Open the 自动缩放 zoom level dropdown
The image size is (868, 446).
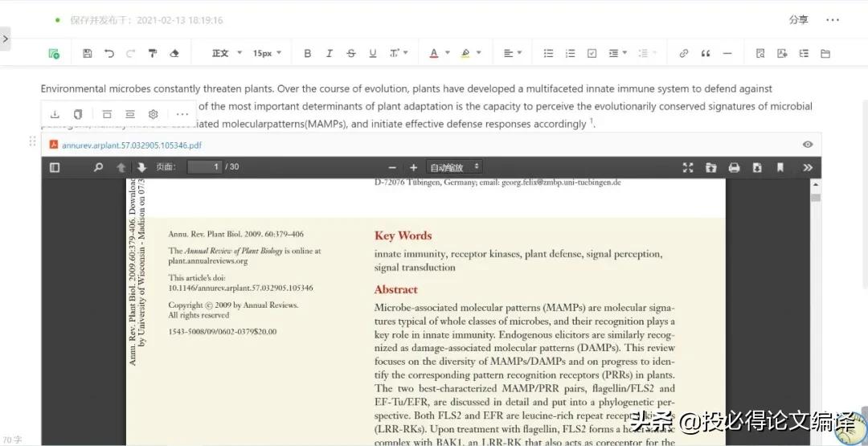(454, 167)
